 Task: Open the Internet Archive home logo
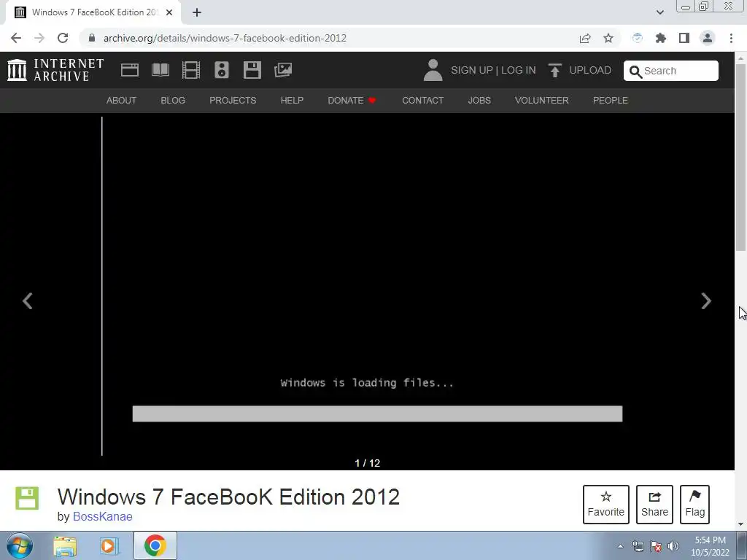pyautogui.click(x=55, y=70)
